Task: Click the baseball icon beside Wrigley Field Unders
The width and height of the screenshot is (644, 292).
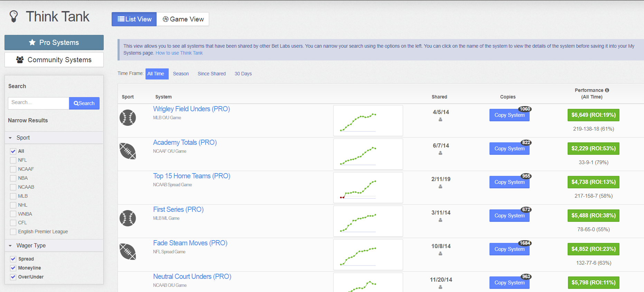Action: coord(128,118)
